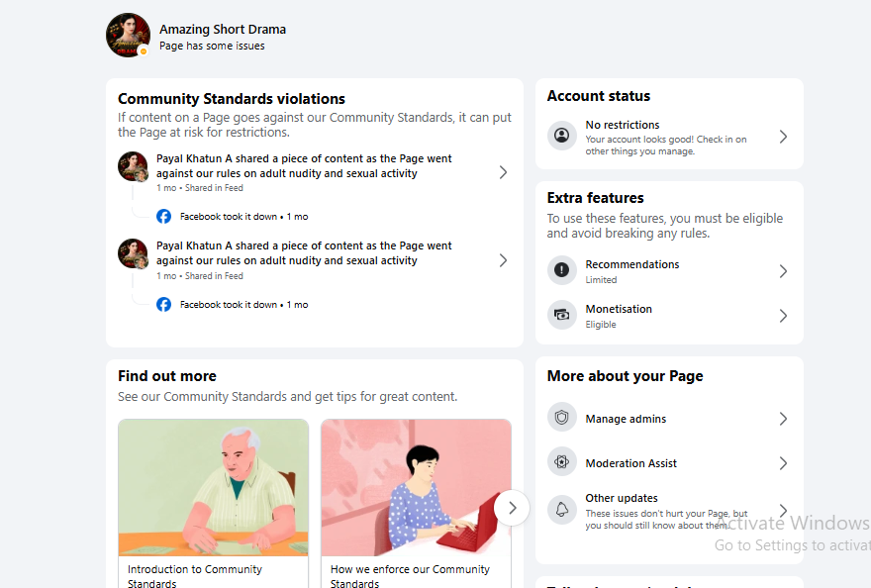Open How we enforce Community Standards card

[x=416, y=504]
